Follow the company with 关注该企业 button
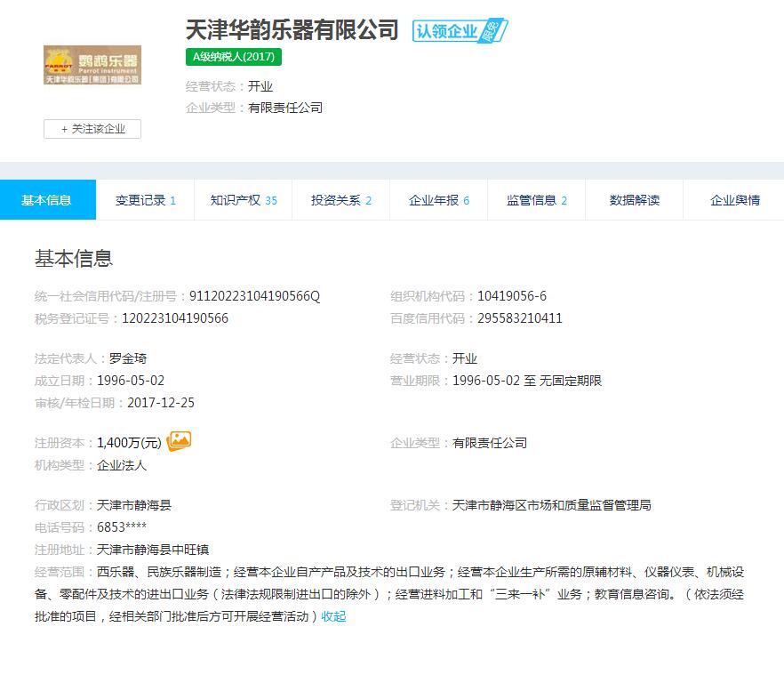The image size is (784, 675). click(92, 129)
